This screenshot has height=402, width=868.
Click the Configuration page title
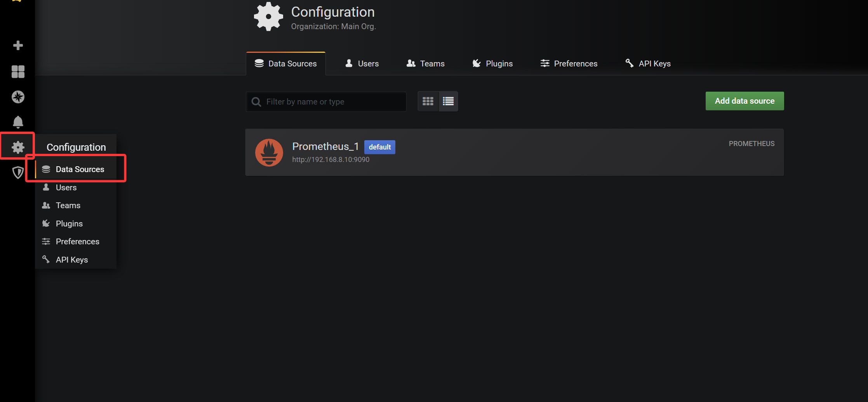tap(333, 12)
